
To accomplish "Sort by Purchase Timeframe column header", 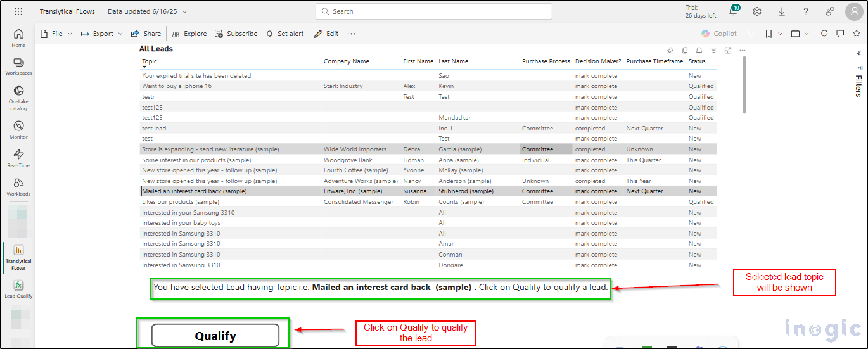I will coord(654,61).
